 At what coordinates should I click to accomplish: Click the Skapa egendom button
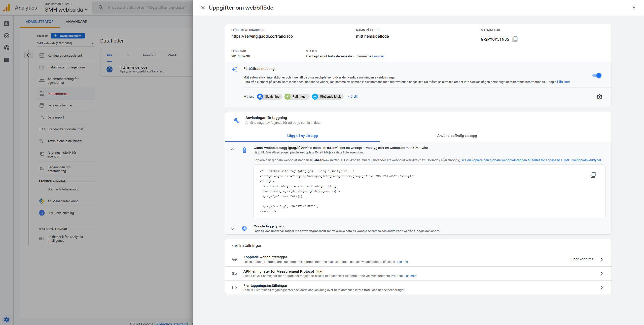68,36
